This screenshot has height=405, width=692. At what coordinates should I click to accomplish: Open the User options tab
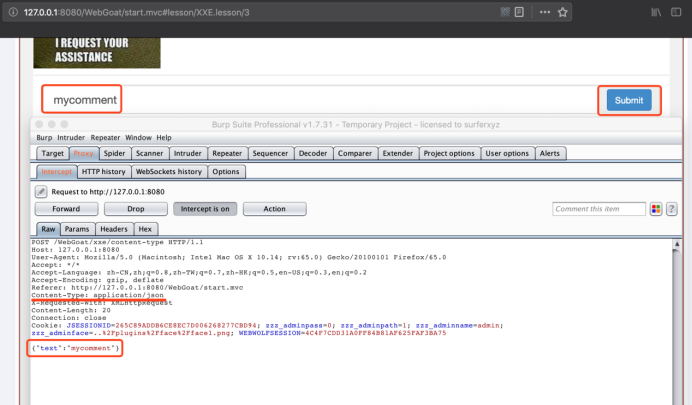click(x=507, y=153)
